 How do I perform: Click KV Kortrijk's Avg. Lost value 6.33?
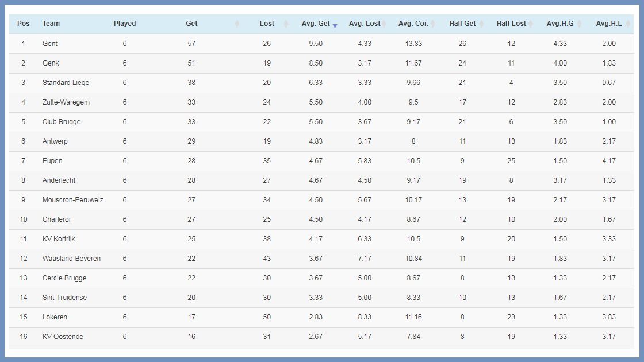point(365,239)
